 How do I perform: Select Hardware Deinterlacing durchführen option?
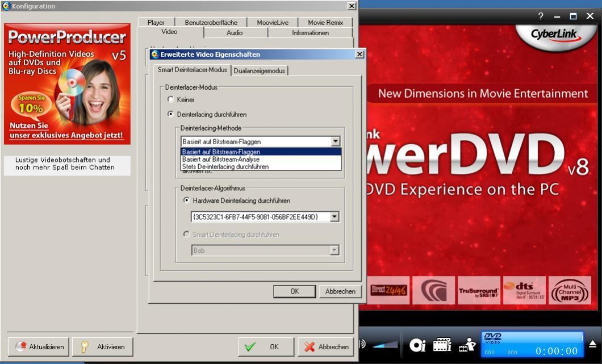187,200
